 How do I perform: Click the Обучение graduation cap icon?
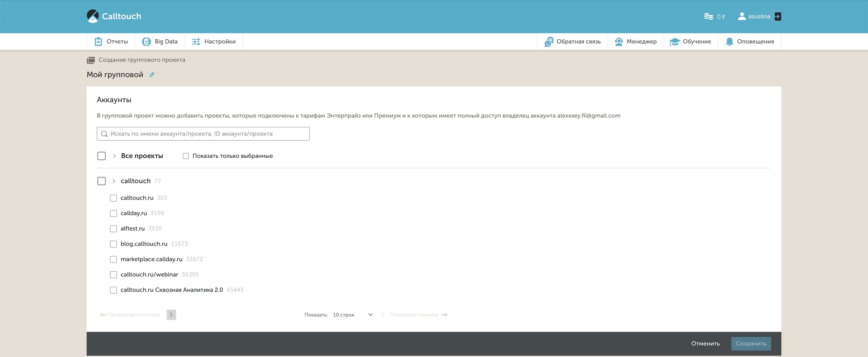[x=675, y=42]
